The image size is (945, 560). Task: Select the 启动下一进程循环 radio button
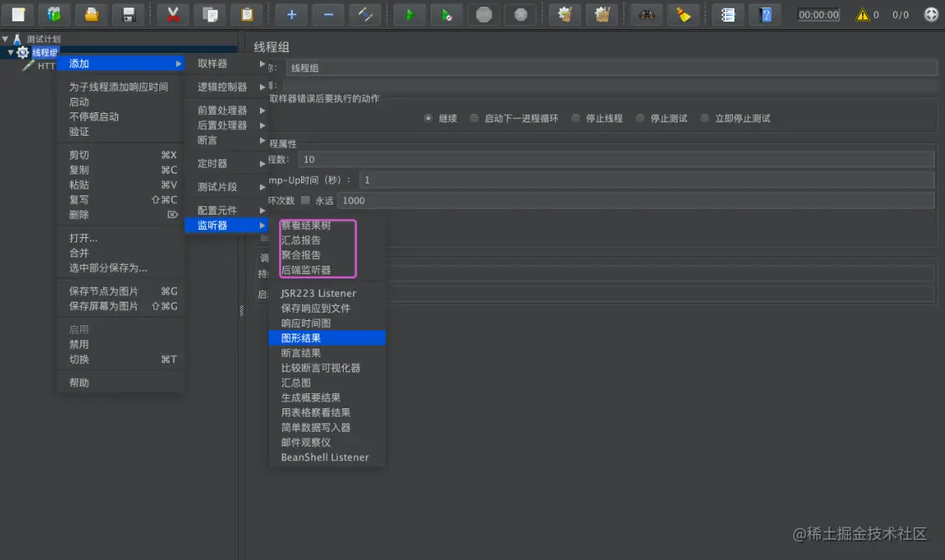475,118
